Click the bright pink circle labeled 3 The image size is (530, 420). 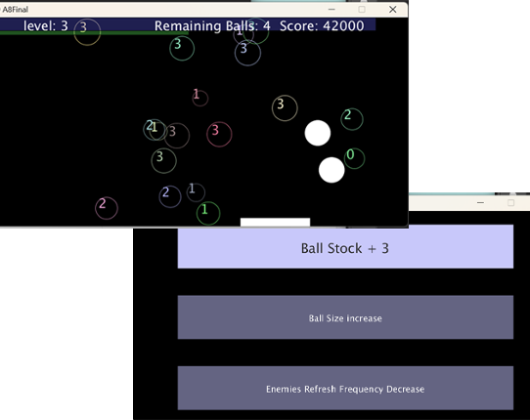click(219, 134)
